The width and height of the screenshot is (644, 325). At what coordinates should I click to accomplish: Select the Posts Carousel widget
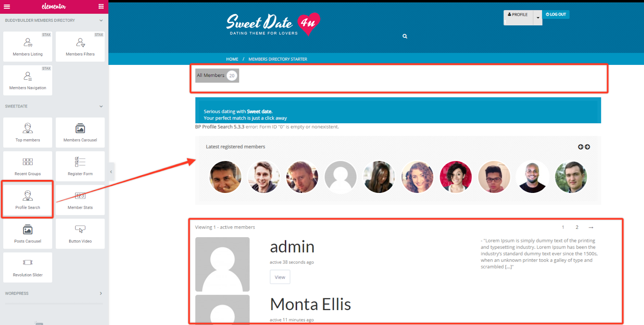[x=28, y=234]
